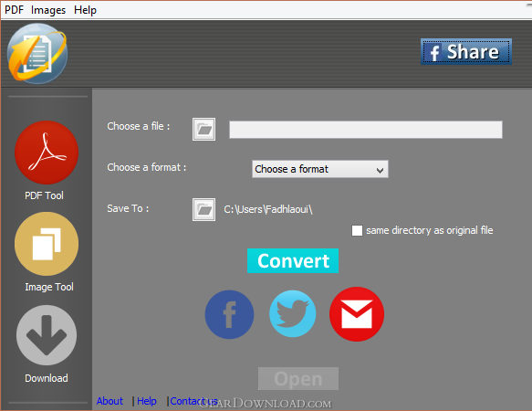Open the PDF Tool red Acrobat icon

(x=47, y=153)
